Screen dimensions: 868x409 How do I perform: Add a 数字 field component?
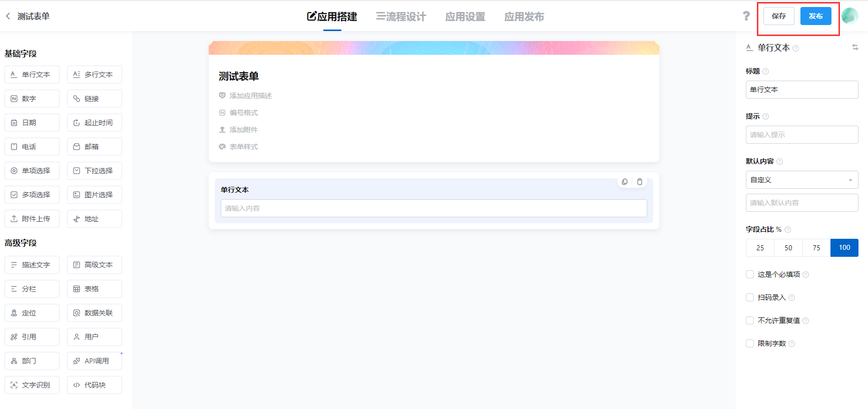32,99
